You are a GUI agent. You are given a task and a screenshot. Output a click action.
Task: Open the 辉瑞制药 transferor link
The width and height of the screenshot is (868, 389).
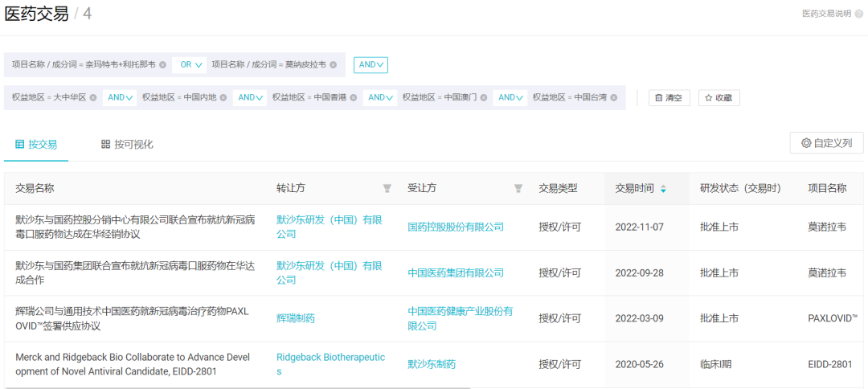tap(296, 318)
